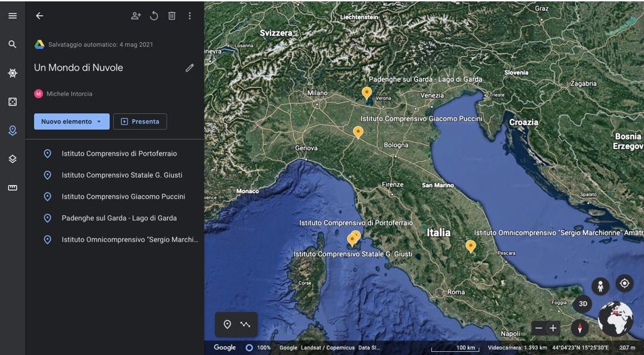Open the search tool in sidebar
This screenshot has width=644, height=355.
(13, 44)
